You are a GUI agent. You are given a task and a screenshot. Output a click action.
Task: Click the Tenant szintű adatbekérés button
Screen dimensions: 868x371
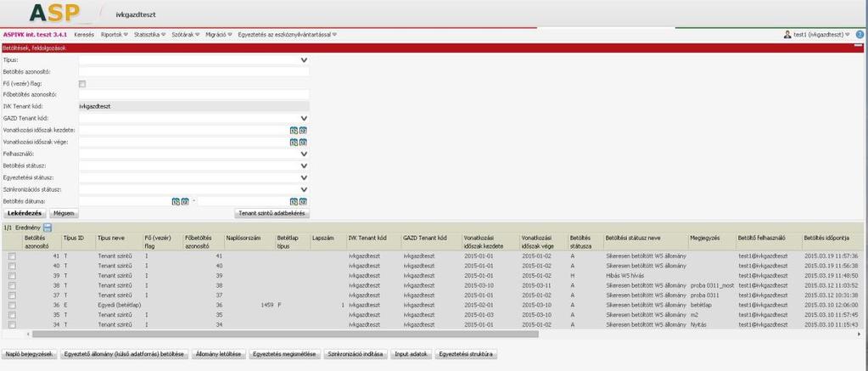(272, 213)
